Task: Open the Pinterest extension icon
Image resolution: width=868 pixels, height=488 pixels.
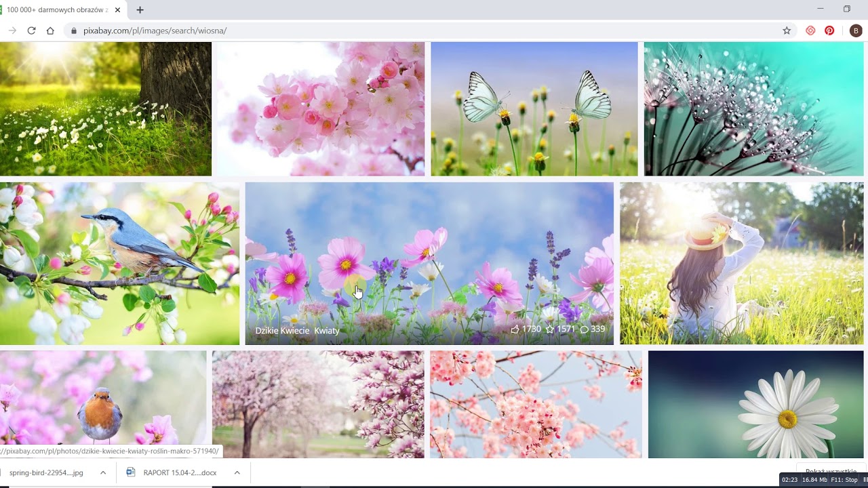Action: [829, 30]
